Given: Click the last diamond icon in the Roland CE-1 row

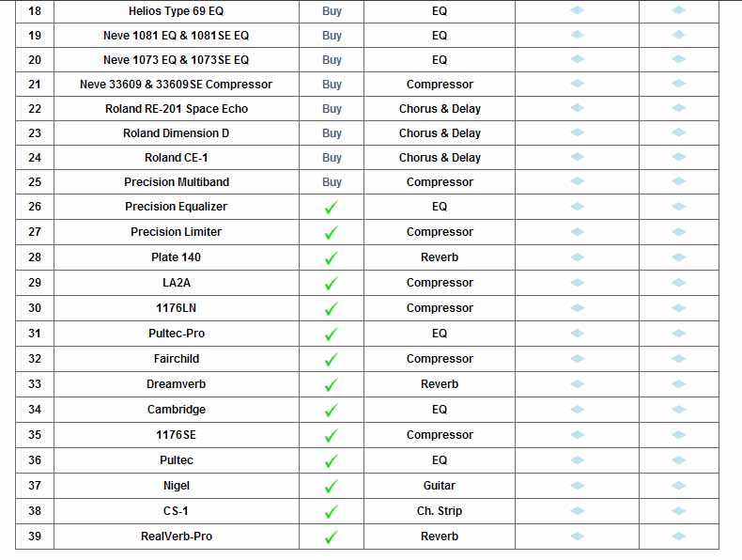Looking at the screenshot, I should [x=679, y=157].
